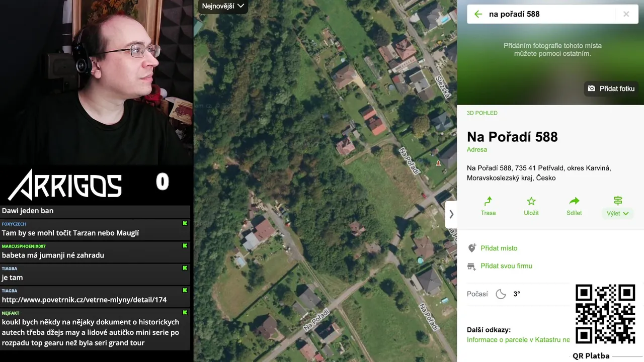Click the red marker pin on map
The image size is (644, 362).
(x=438, y=163)
